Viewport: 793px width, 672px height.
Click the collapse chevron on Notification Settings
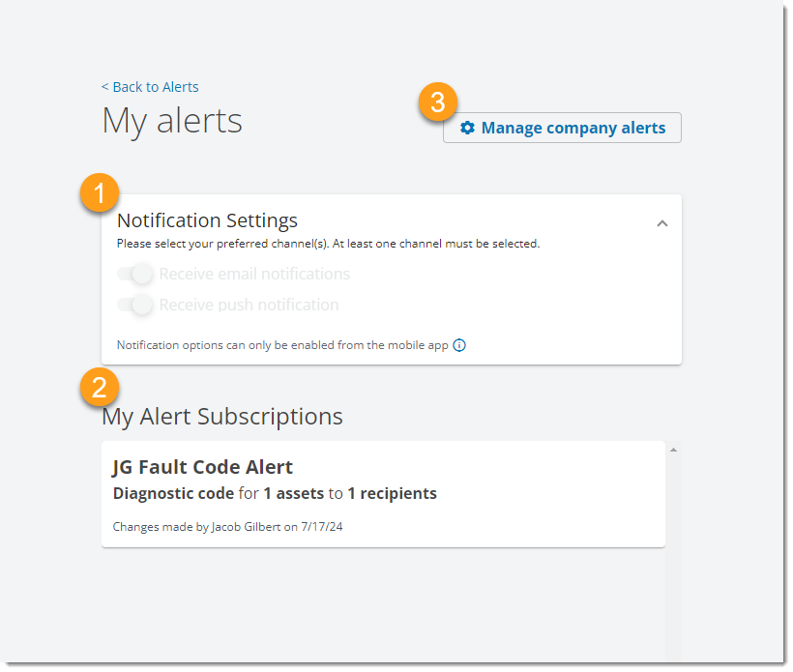point(662,223)
